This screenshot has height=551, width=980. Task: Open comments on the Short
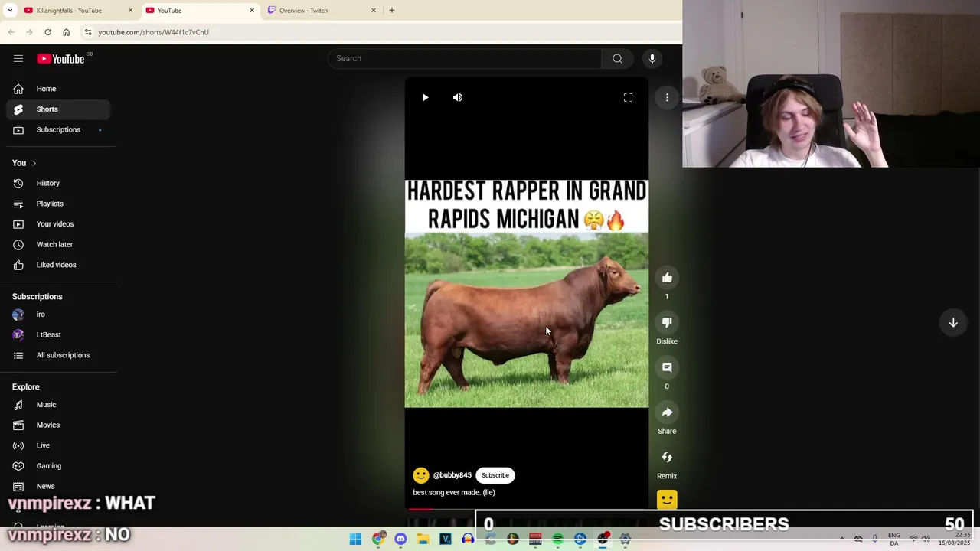[667, 368]
